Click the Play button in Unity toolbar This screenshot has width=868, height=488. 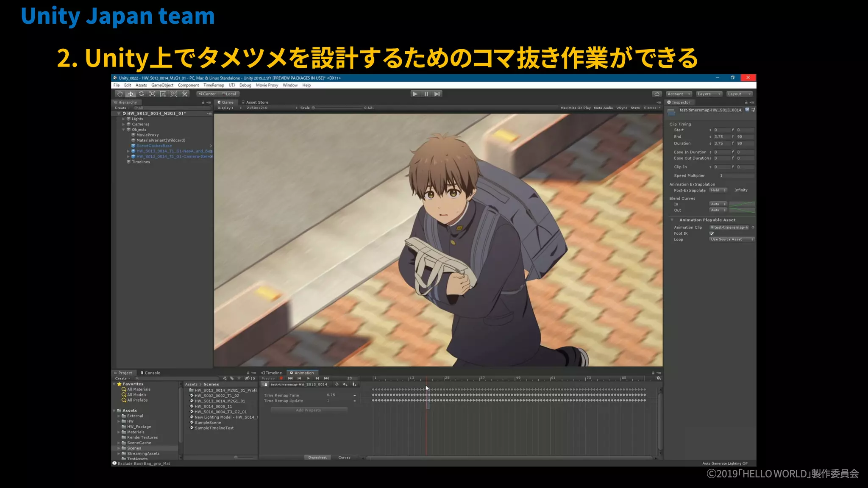pyautogui.click(x=415, y=94)
